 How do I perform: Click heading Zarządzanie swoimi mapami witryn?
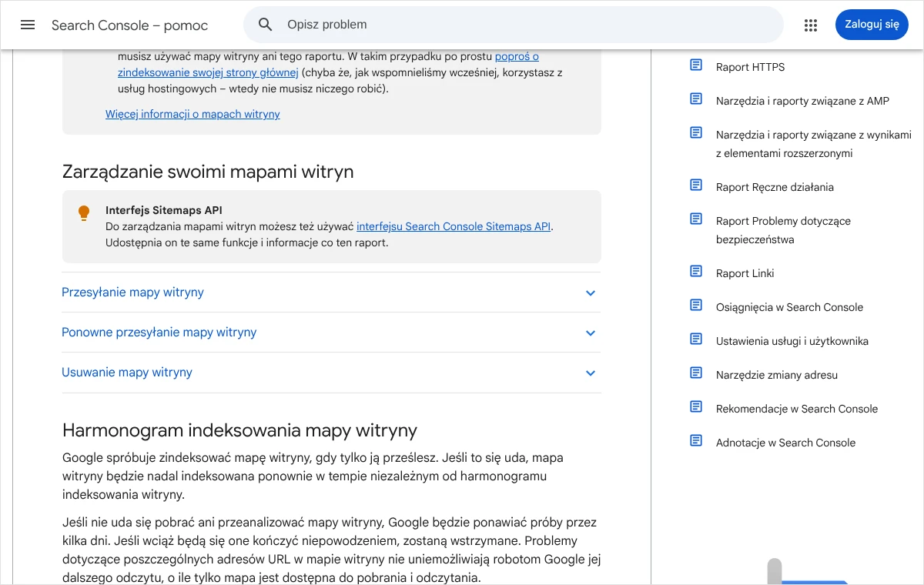(x=208, y=172)
